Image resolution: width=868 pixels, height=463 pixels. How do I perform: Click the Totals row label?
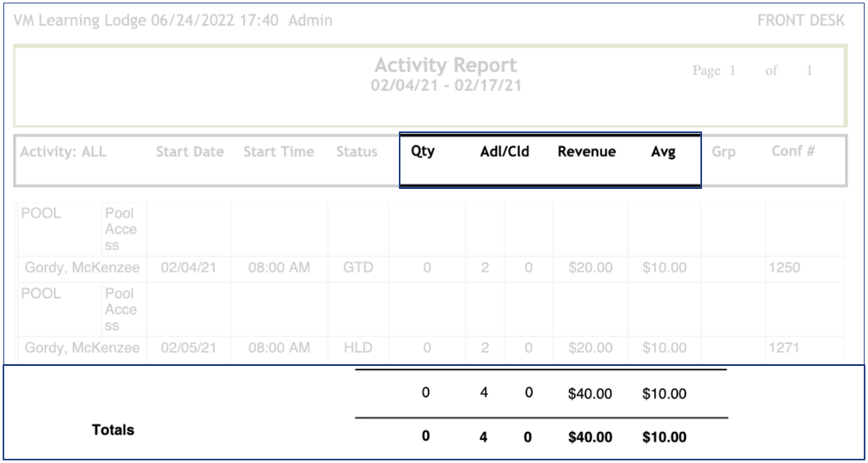click(x=113, y=429)
